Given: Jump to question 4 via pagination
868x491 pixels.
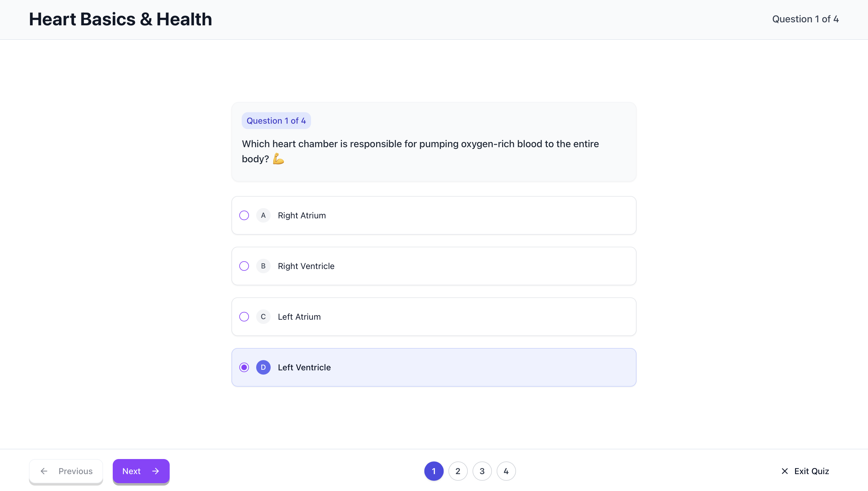Looking at the screenshot, I should pyautogui.click(x=506, y=471).
